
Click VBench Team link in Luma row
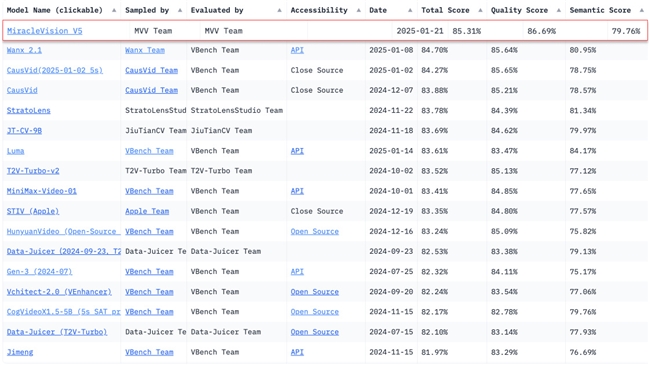click(149, 151)
